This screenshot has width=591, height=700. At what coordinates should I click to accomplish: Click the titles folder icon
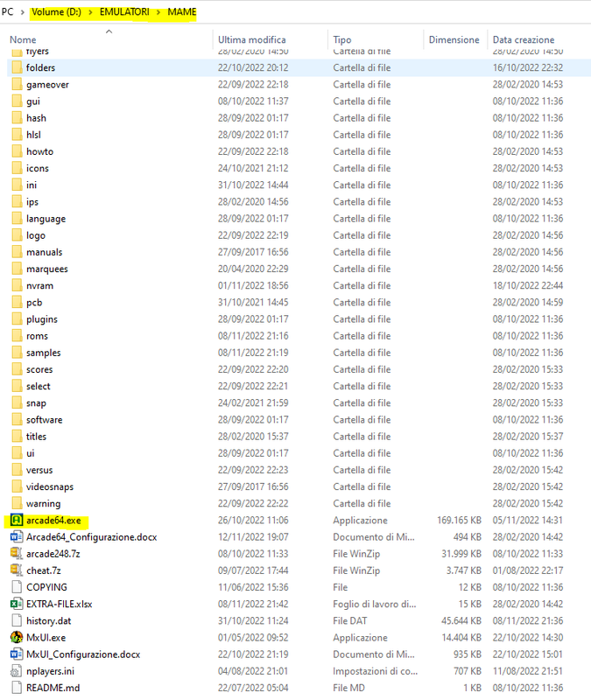click(17, 436)
